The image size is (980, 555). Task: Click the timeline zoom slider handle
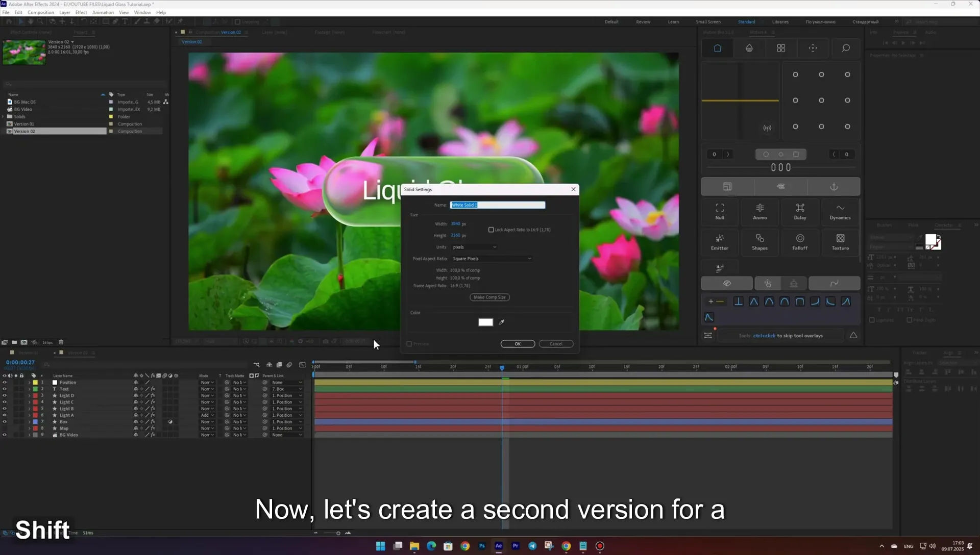(x=338, y=533)
